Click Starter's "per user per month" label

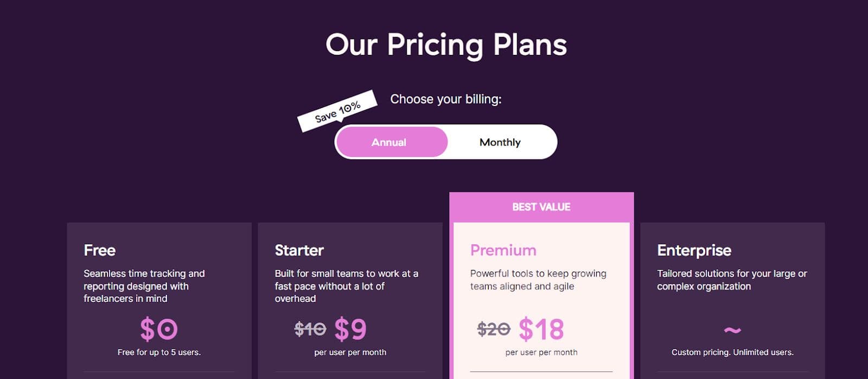point(350,352)
